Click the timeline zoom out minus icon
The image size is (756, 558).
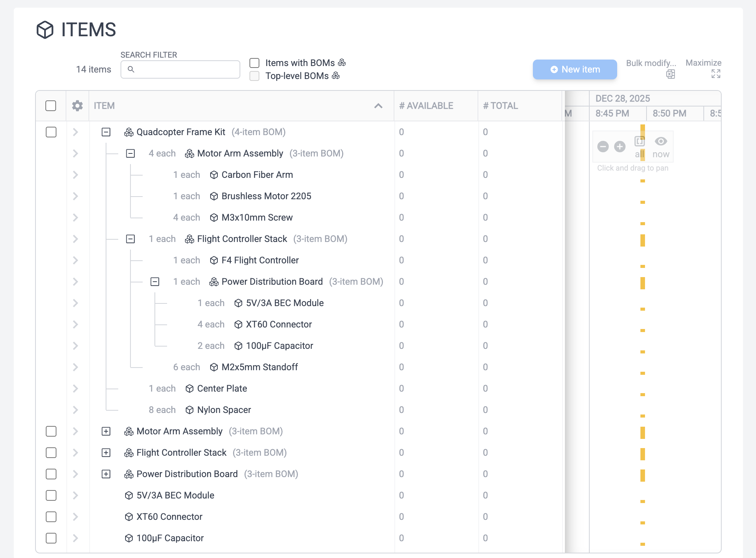603,147
